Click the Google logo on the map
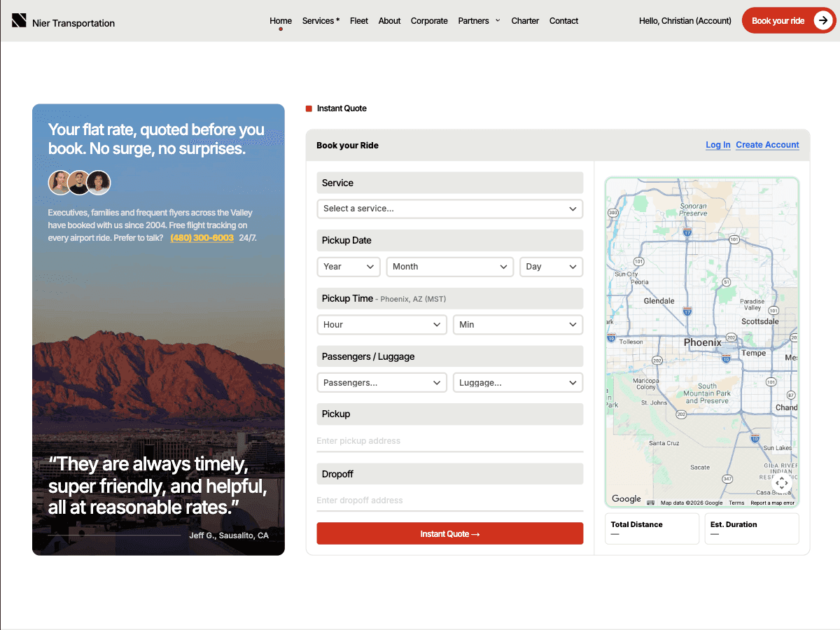Image resolution: width=840 pixels, height=630 pixels. (626, 499)
